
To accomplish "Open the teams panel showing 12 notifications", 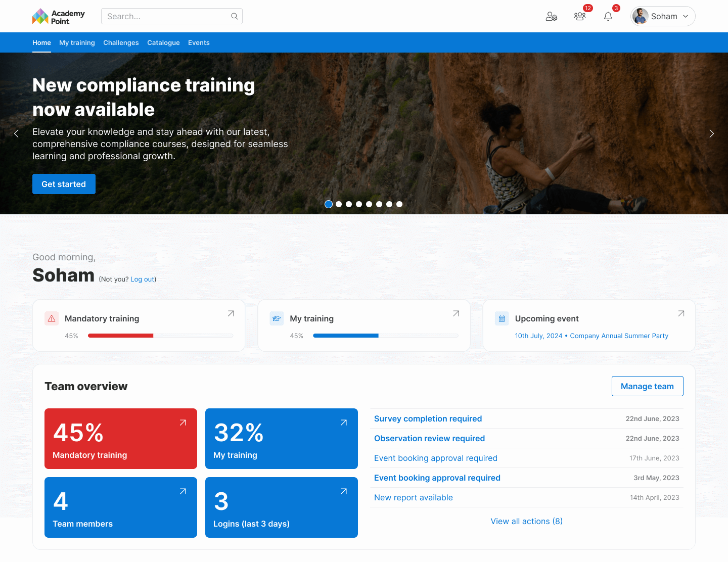I will pos(580,17).
